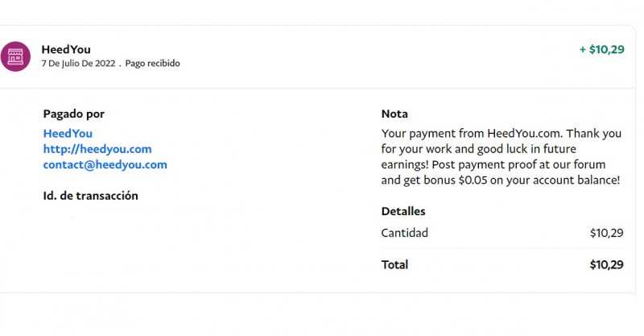Click the bold Total $10,29 value

pos(606,265)
